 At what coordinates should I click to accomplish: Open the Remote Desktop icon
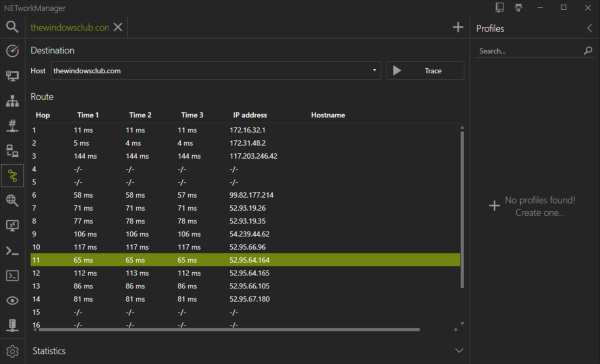[12, 225]
